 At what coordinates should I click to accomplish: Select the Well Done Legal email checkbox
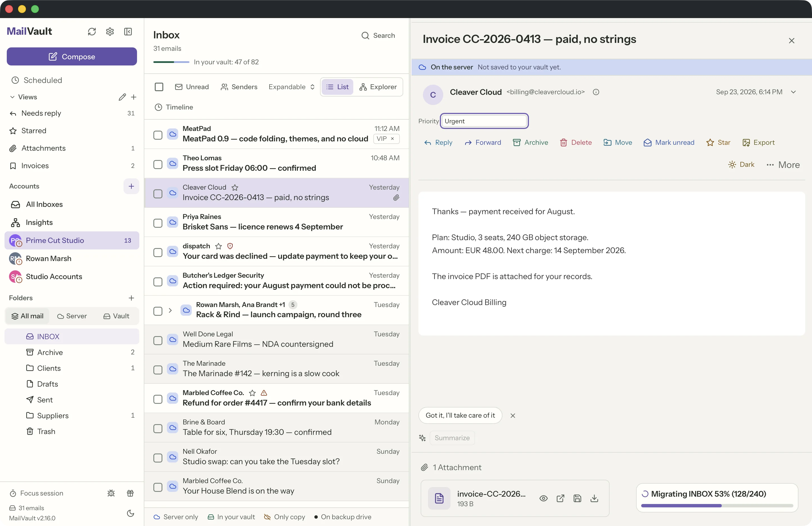point(158,341)
